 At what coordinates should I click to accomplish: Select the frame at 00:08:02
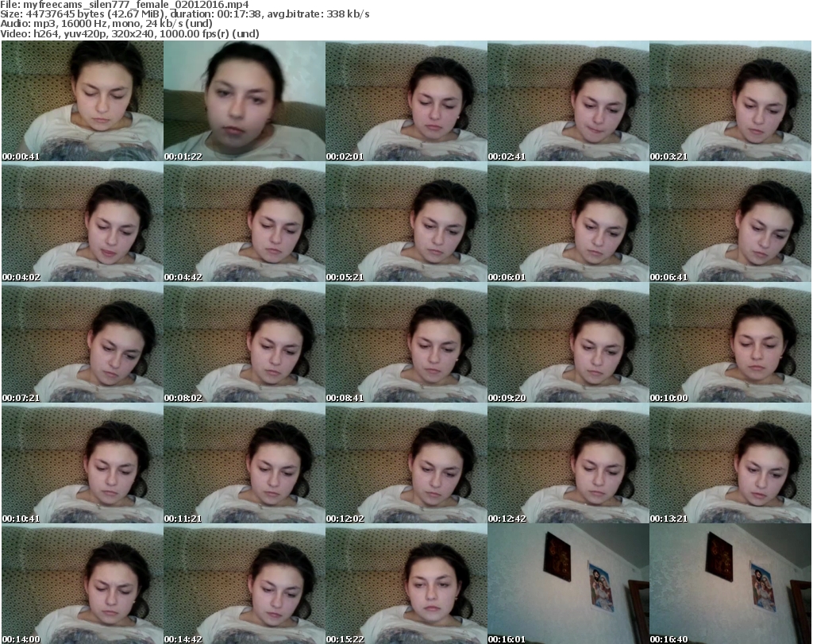point(245,343)
